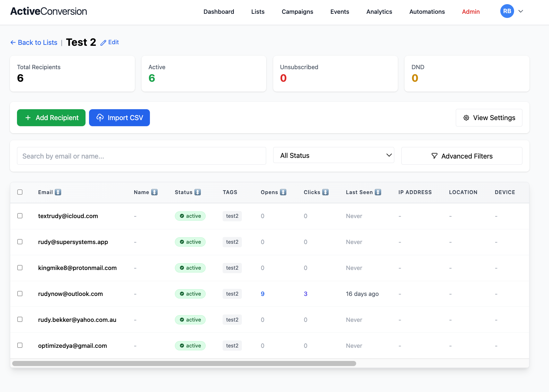
Task: Click the Last Seen sort icon
Action: pos(378,192)
